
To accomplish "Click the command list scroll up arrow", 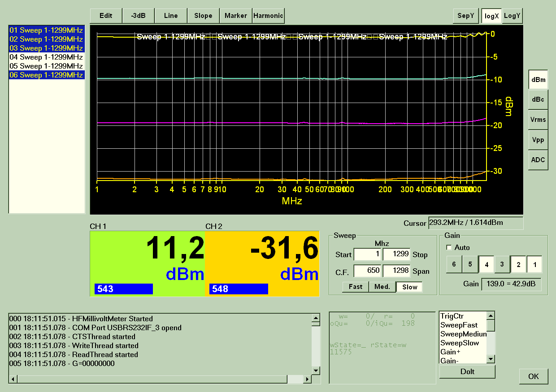I will (x=491, y=316).
